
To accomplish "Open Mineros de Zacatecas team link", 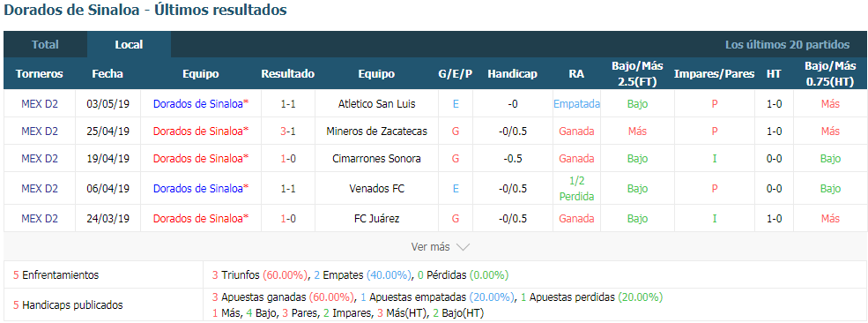I will tap(376, 131).
